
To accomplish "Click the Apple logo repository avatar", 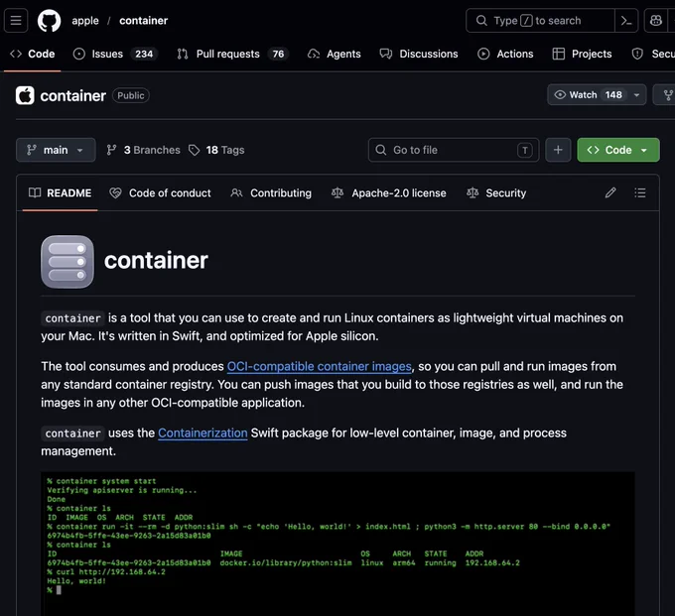I will point(25,95).
